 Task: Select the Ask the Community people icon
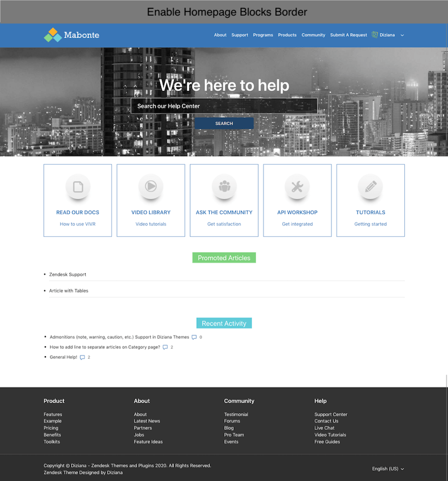pos(224,186)
